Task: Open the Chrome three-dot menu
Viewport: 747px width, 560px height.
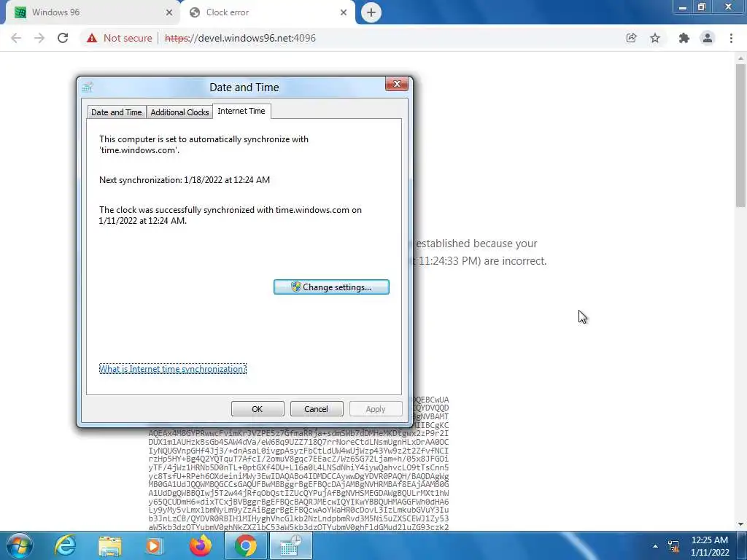Action: point(731,38)
